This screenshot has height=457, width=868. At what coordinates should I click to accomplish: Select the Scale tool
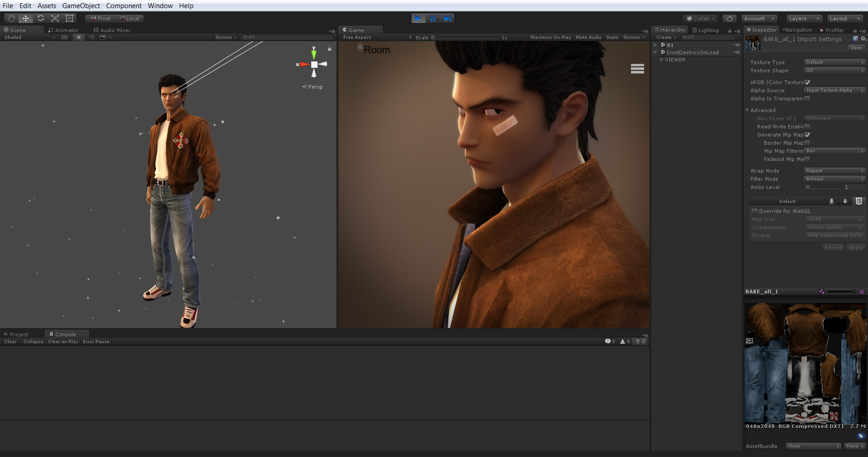55,19
